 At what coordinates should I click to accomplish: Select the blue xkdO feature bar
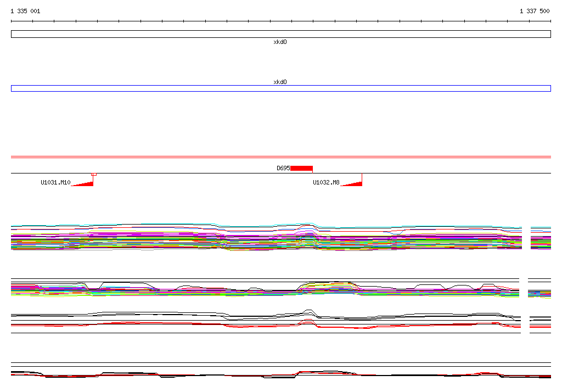[280, 88]
